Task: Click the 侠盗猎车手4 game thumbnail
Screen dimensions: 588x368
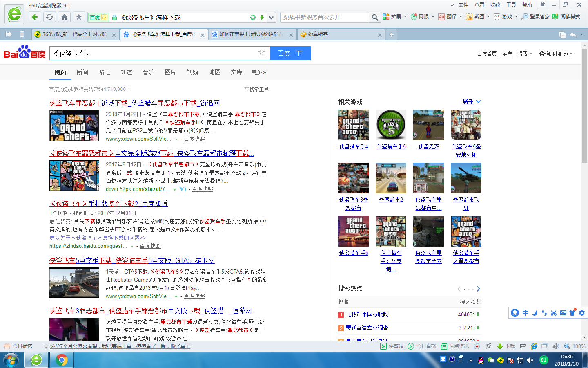Action: click(353, 125)
